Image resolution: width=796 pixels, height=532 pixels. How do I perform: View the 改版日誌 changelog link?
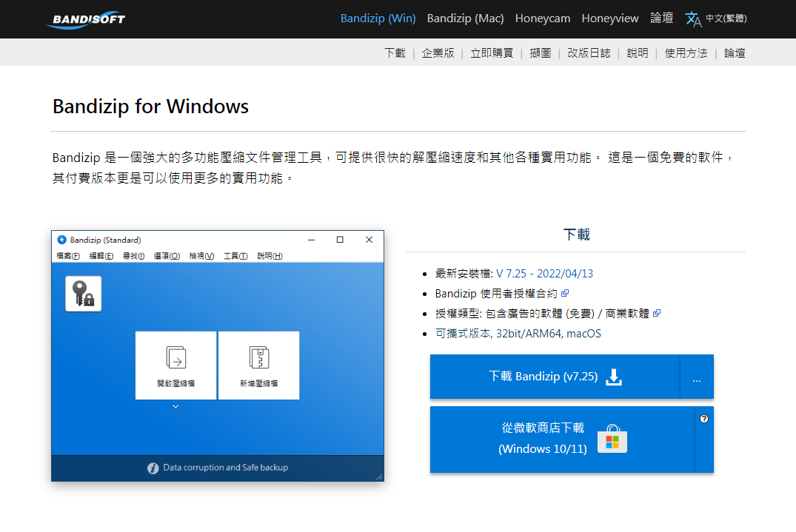tap(589, 53)
